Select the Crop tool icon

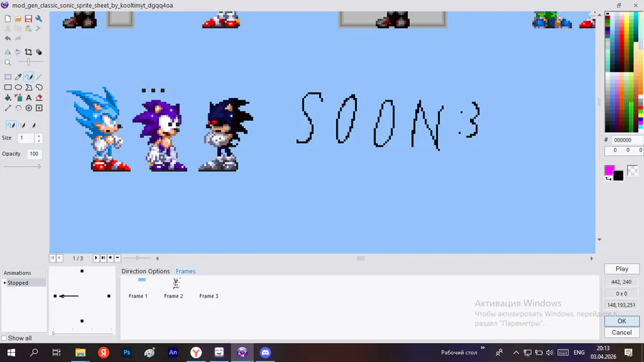coord(29,52)
